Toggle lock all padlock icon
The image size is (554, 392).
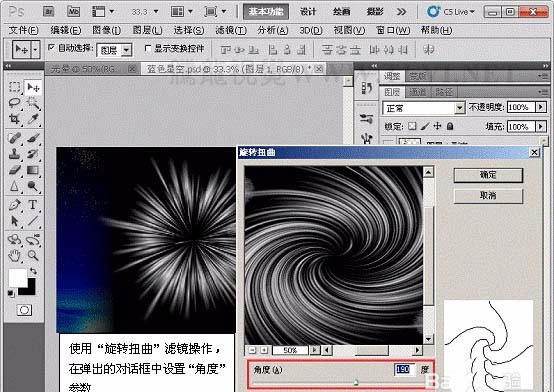450,126
